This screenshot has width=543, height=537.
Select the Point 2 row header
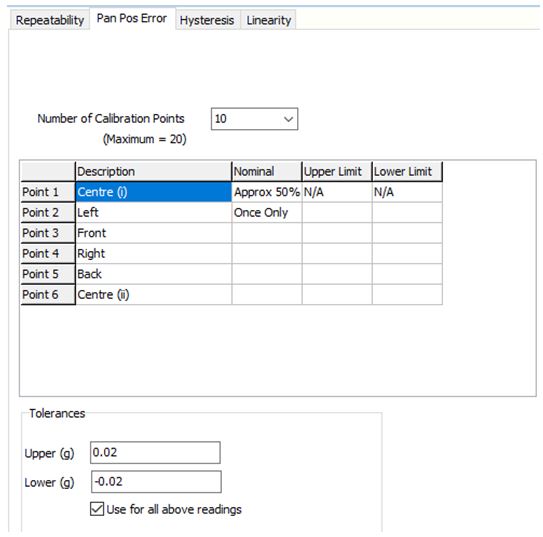click(48, 212)
